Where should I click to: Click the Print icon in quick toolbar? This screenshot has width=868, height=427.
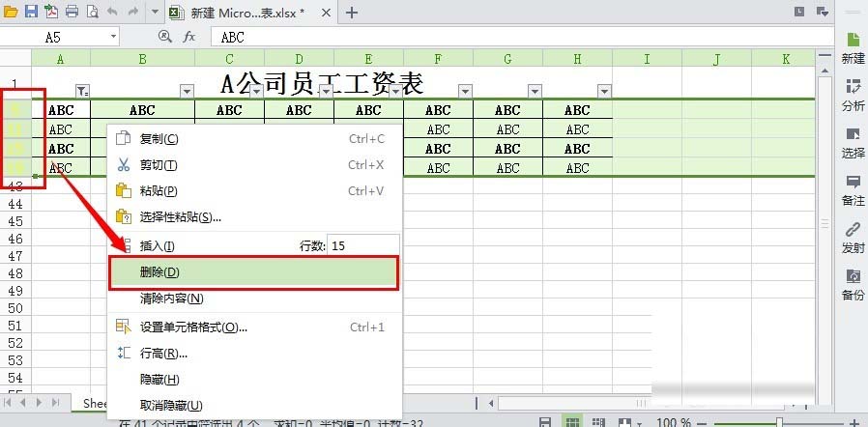pos(72,13)
